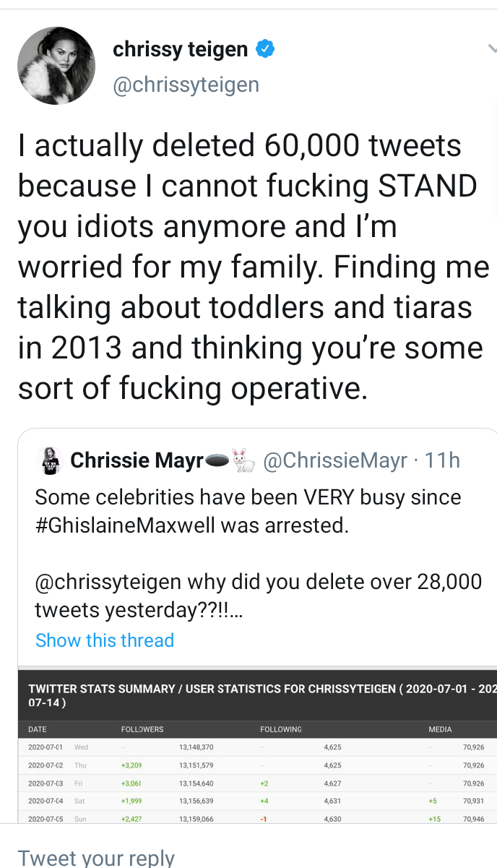Open the tweet options chevron at top right
This screenshot has width=497, height=868.
tap(492, 50)
